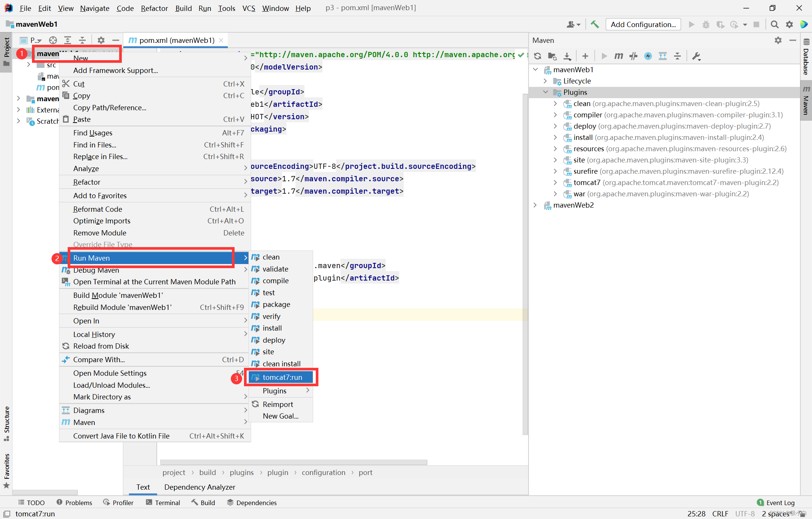812x519 pixels.
Task: Hide the Maven tool window
Action: [x=793, y=40]
